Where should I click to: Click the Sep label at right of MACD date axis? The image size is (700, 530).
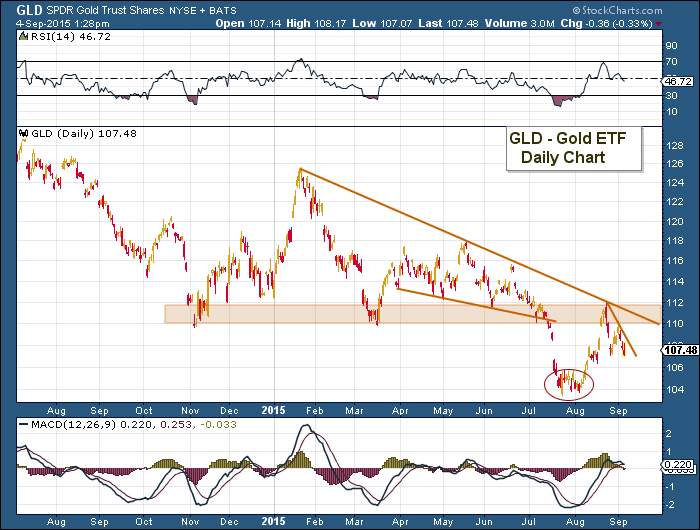pyautogui.click(x=618, y=522)
